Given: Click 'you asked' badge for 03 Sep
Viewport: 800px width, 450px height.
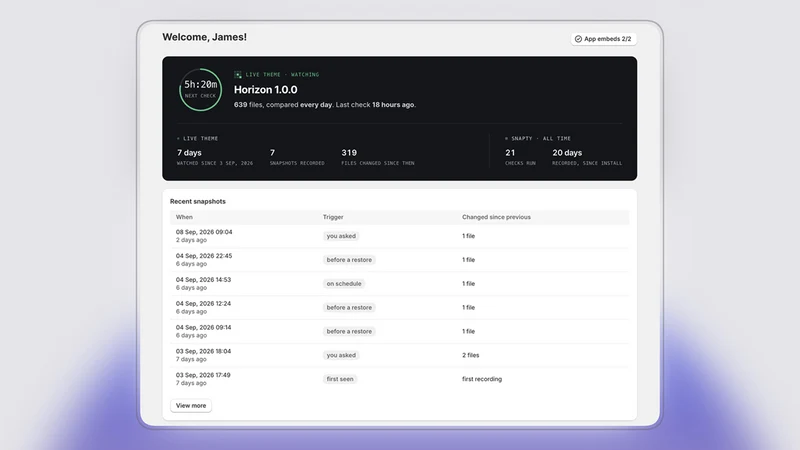Looking at the screenshot, I should tap(341, 355).
